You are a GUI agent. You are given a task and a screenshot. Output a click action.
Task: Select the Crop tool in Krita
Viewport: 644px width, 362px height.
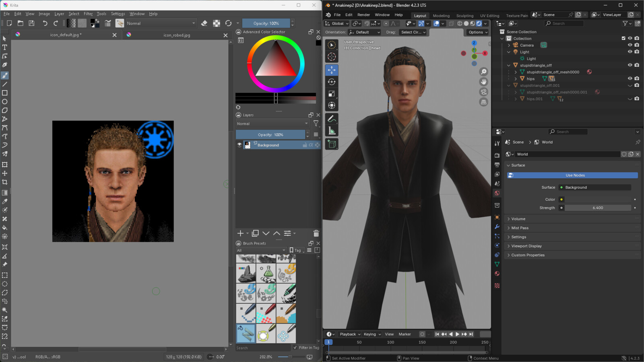pos(5,182)
